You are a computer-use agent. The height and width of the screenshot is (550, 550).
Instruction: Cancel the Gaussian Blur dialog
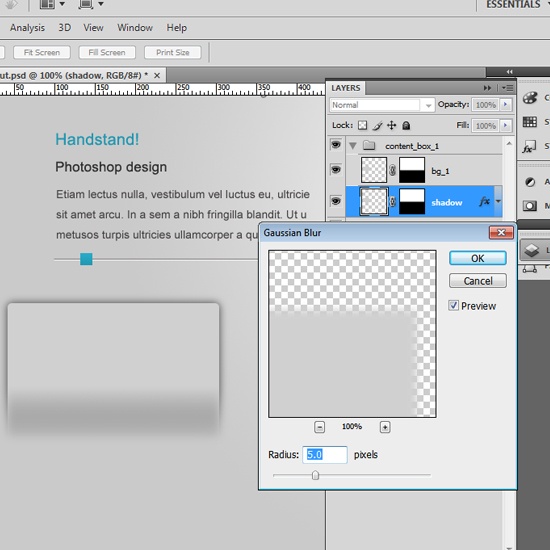pos(478,281)
